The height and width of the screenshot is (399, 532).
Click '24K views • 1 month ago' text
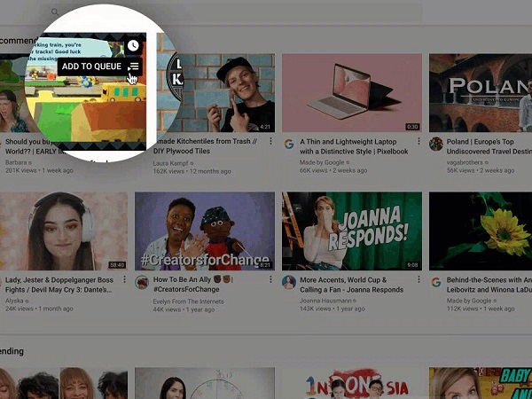click(x=39, y=309)
